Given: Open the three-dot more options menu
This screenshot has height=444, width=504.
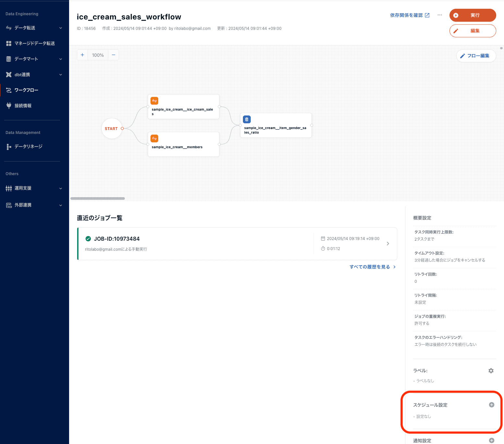Looking at the screenshot, I should point(439,15).
